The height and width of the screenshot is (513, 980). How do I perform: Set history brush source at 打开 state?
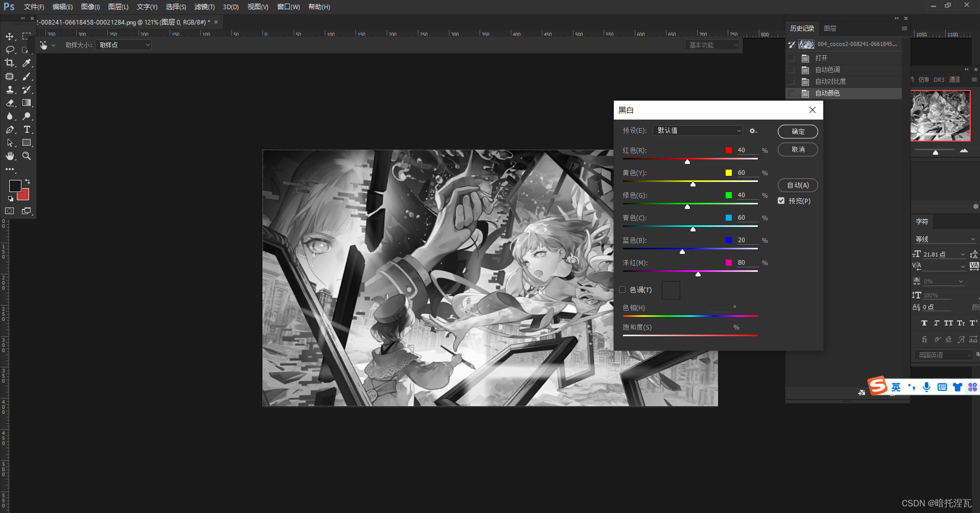(x=792, y=58)
